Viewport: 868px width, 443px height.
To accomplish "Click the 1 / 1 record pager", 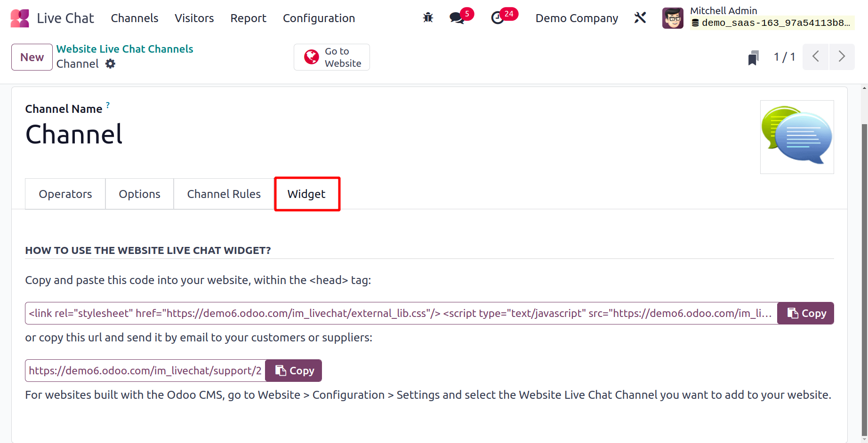I will click(784, 57).
